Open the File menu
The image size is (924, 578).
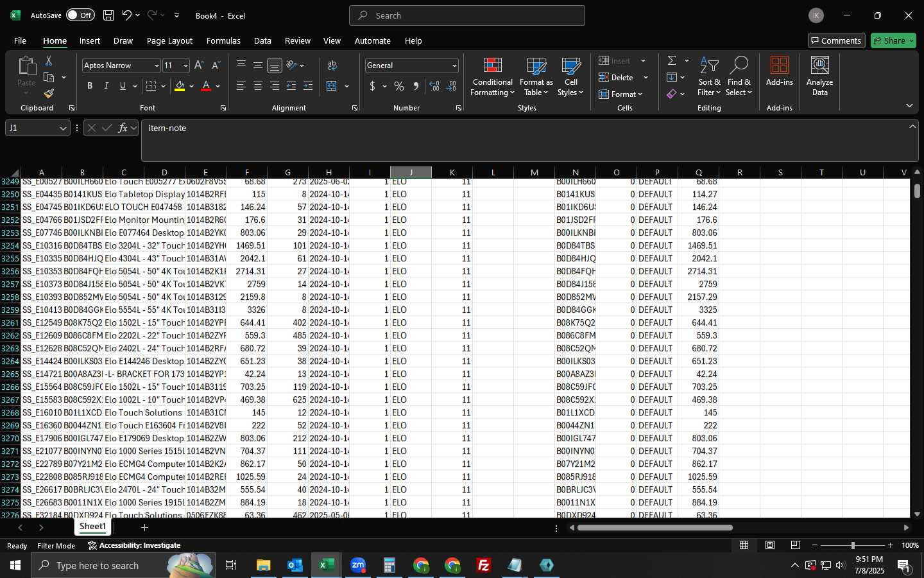point(20,40)
